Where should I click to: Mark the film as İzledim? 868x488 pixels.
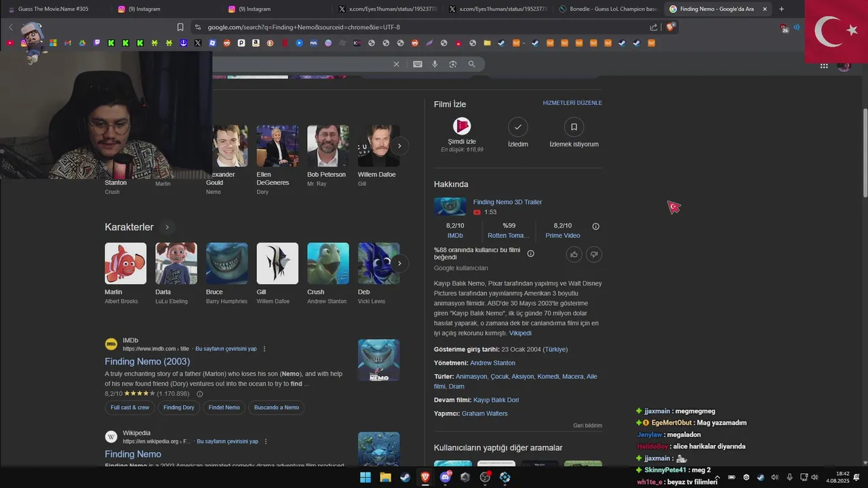pos(518,127)
